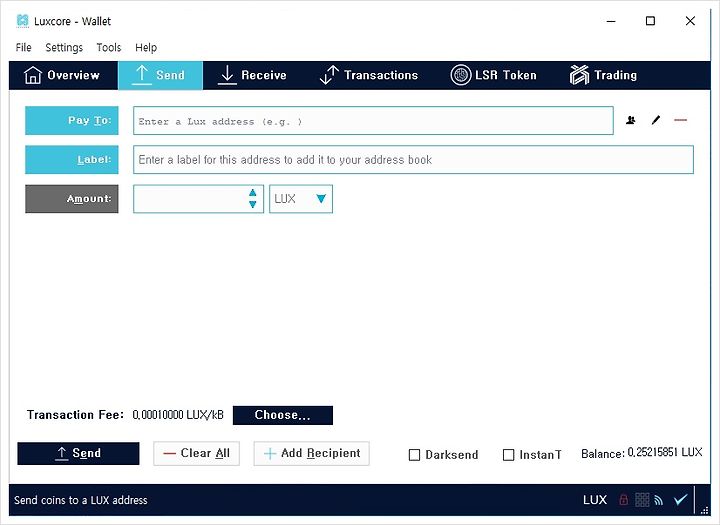720x525 pixels.
Task: Remove this recipient with the red minus icon
Action: click(x=681, y=120)
